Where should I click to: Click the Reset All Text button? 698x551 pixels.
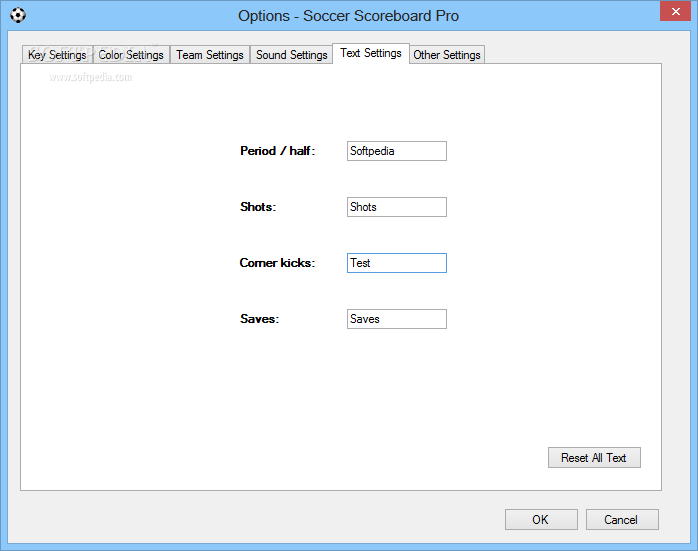(x=594, y=458)
